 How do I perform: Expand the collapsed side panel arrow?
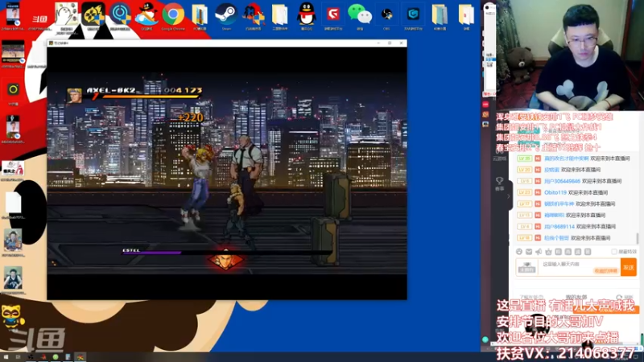click(x=509, y=196)
